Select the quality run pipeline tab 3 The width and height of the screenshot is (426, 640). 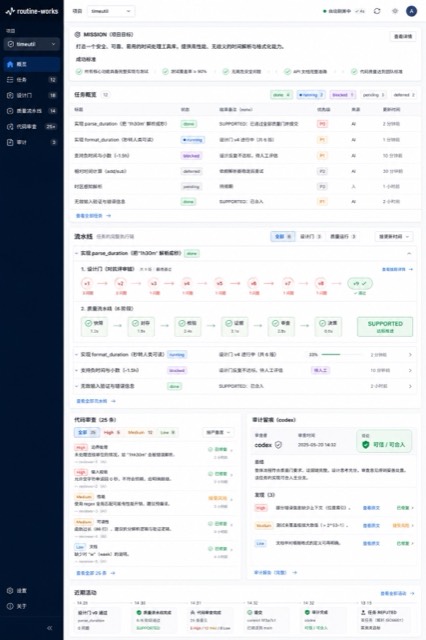click(x=343, y=236)
